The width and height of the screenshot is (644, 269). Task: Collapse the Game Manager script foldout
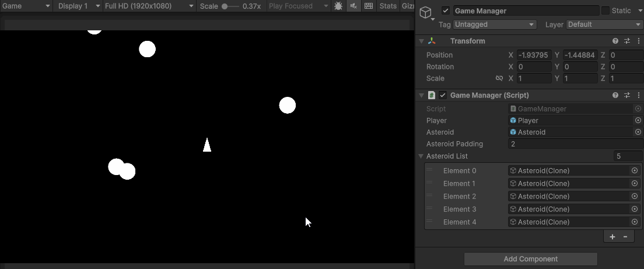421,95
